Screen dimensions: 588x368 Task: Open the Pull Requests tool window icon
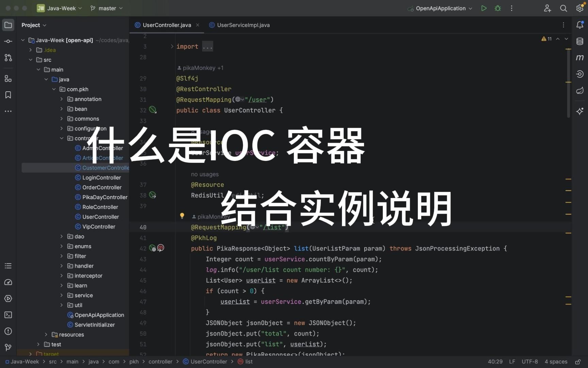click(x=8, y=58)
